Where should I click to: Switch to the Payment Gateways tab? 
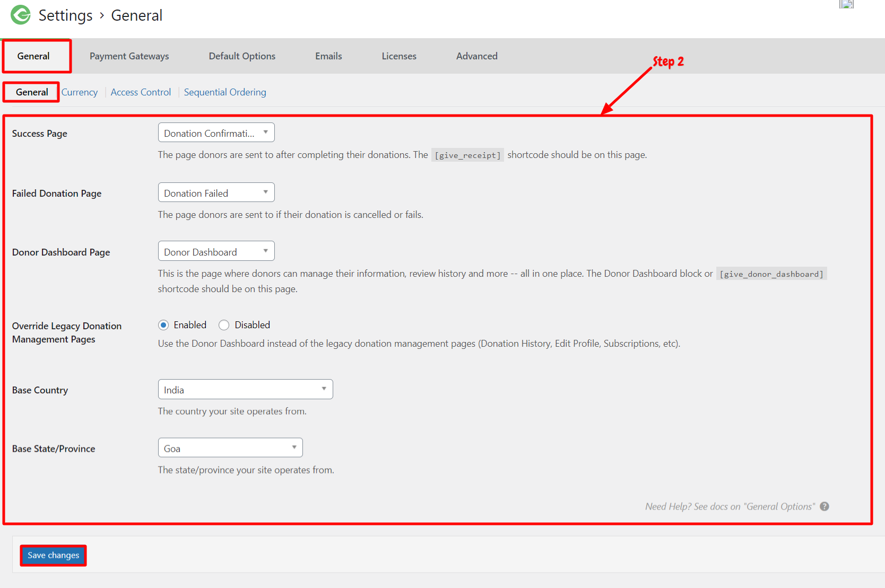(x=129, y=56)
